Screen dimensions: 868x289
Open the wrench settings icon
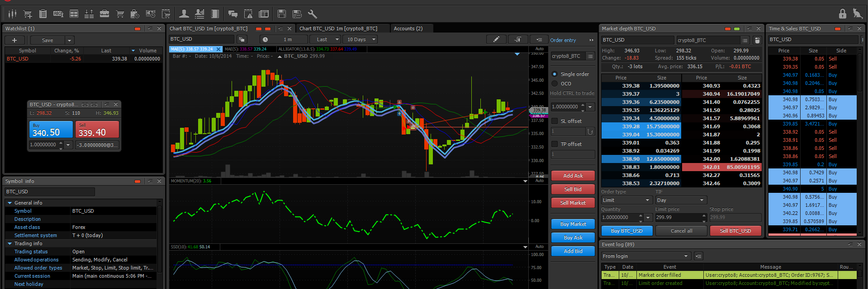[312, 14]
